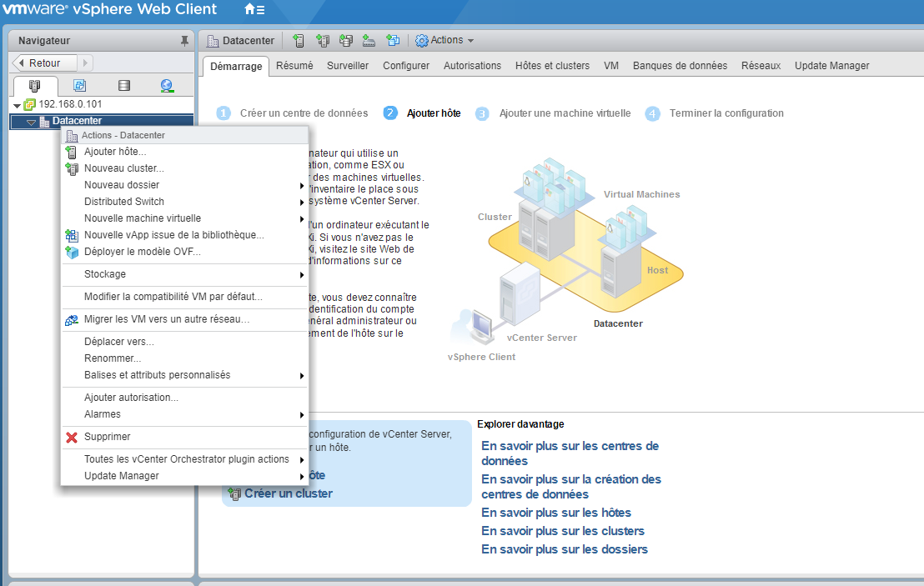Click the vCenter server icon 192.168.0.101

[29, 104]
